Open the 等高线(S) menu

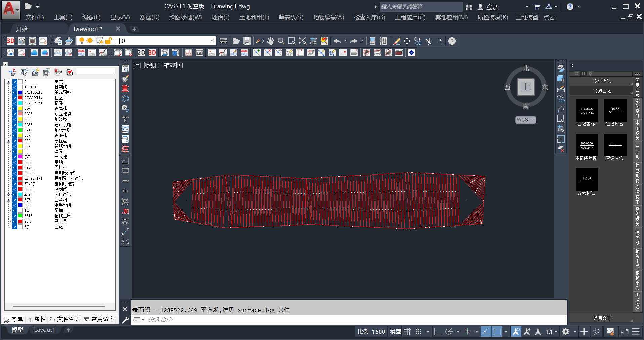291,17
